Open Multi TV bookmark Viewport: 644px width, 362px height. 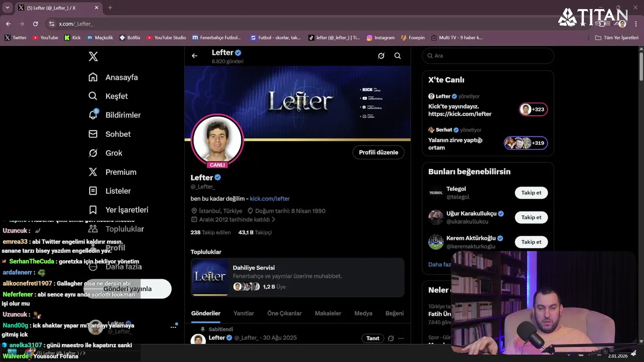(x=457, y=38)
